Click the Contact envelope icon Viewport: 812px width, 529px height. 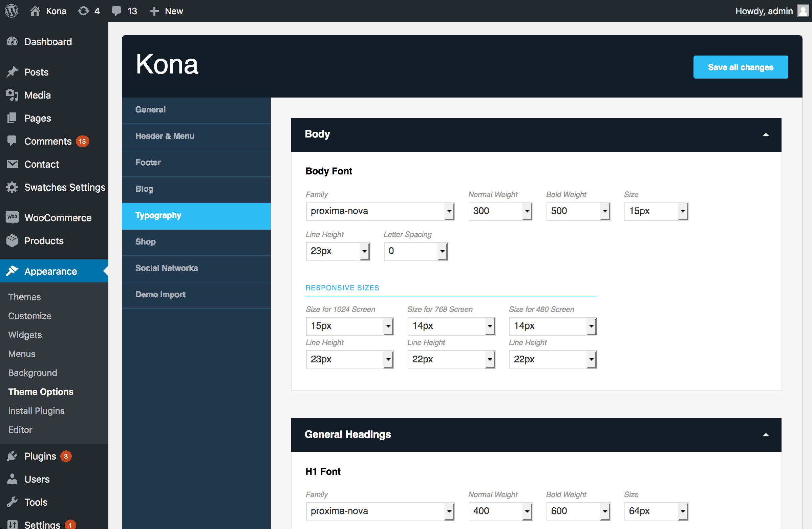(x=12, y=164)
